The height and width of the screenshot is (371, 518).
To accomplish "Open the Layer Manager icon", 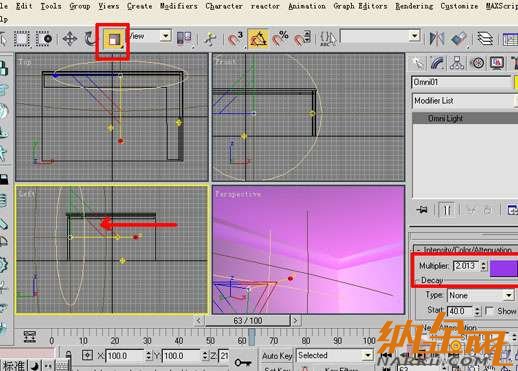I will (x=485, y=39).
